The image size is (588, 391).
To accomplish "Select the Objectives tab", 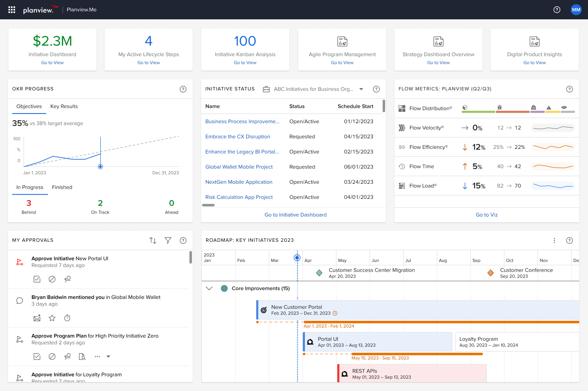I will click(29, 106).
